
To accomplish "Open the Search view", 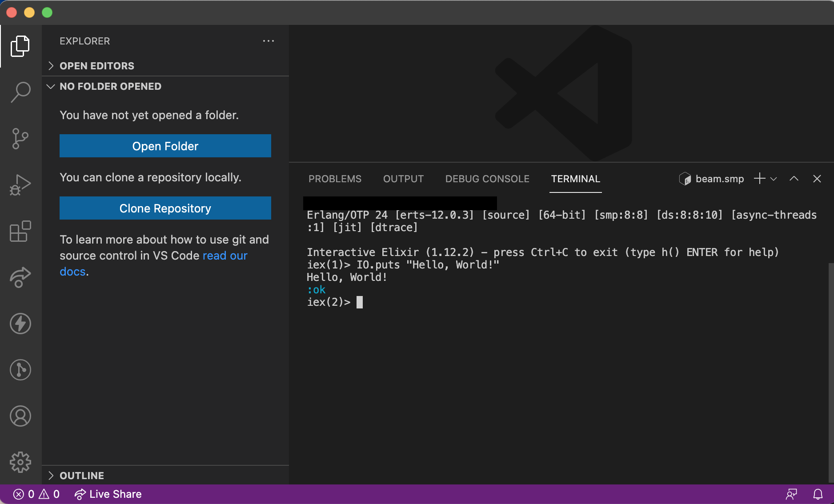I will (20, 92).
